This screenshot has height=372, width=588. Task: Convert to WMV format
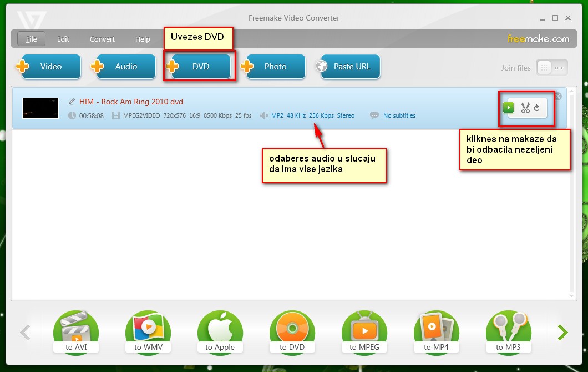[148, 332]
